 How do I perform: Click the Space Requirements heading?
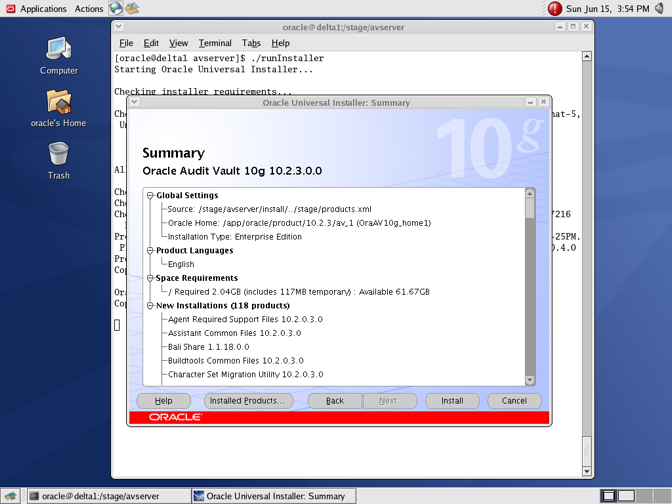click(x=197, y=278)
